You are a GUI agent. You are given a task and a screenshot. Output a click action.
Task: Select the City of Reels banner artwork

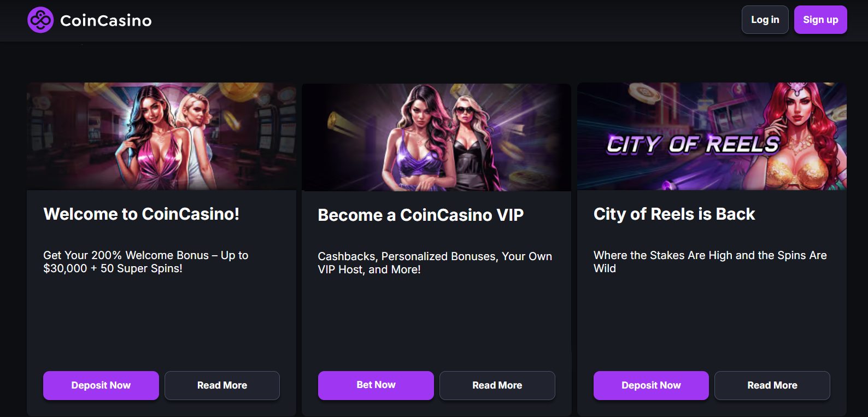[711, 137]
